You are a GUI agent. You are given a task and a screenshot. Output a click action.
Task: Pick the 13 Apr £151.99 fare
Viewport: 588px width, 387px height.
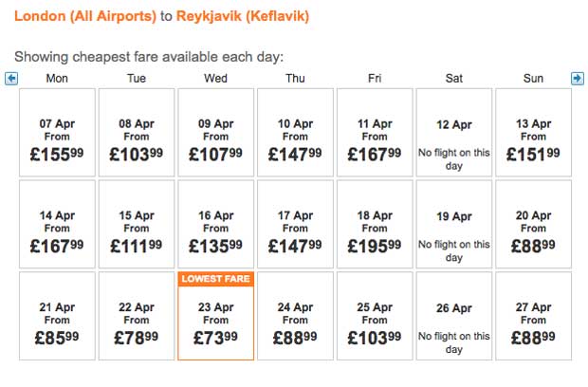pyautogui.click(x=534, y=133)
